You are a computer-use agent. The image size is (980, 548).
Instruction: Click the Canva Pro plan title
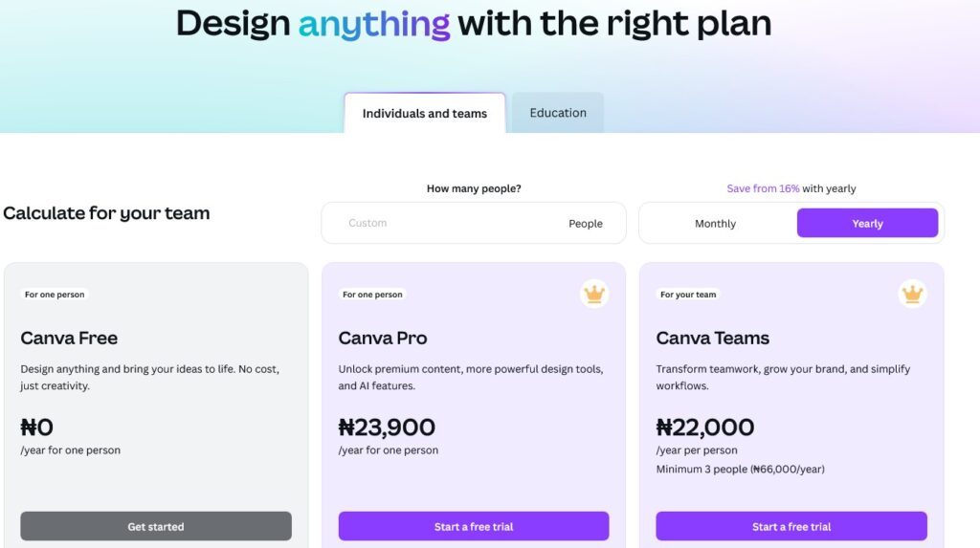click(x=383, y=338)
